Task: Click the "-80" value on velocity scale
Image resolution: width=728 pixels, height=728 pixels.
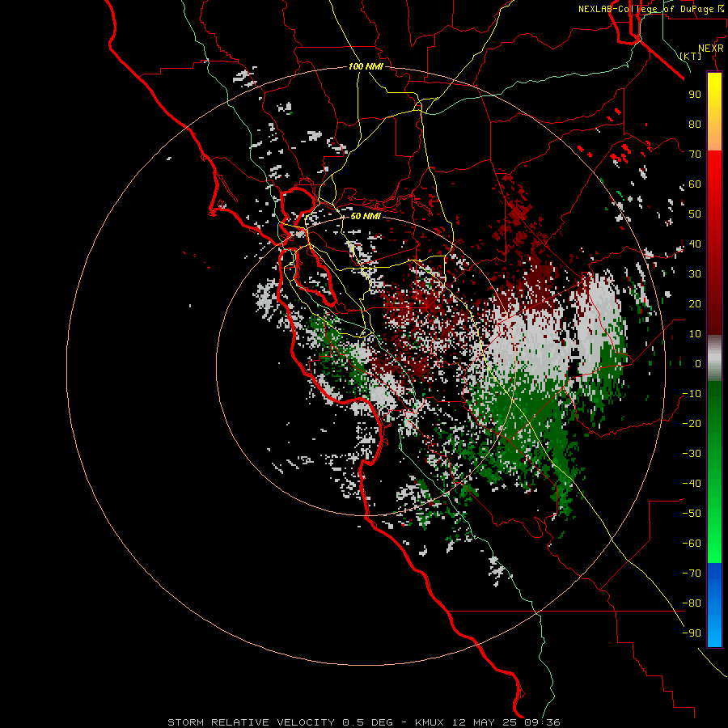Action: coord(692,603)
